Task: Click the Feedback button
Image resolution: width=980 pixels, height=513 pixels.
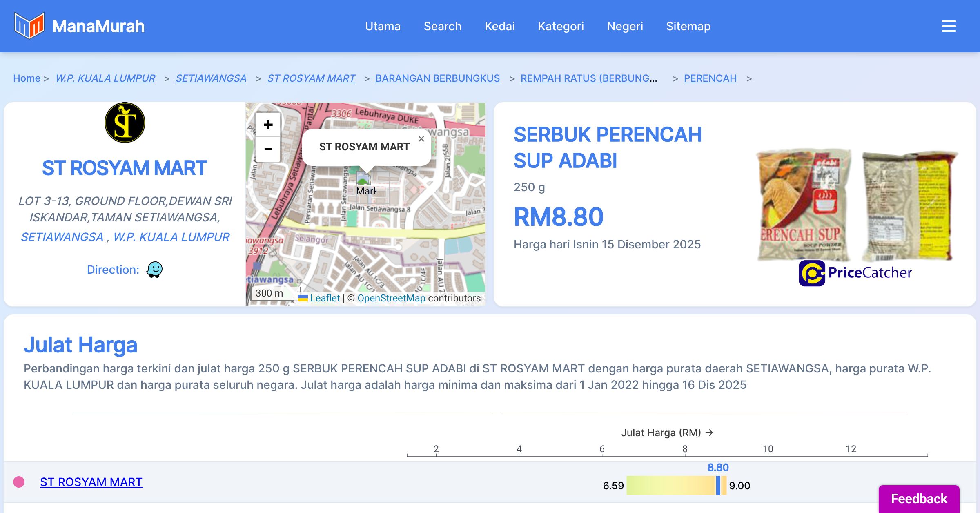Action: [919, 498]
